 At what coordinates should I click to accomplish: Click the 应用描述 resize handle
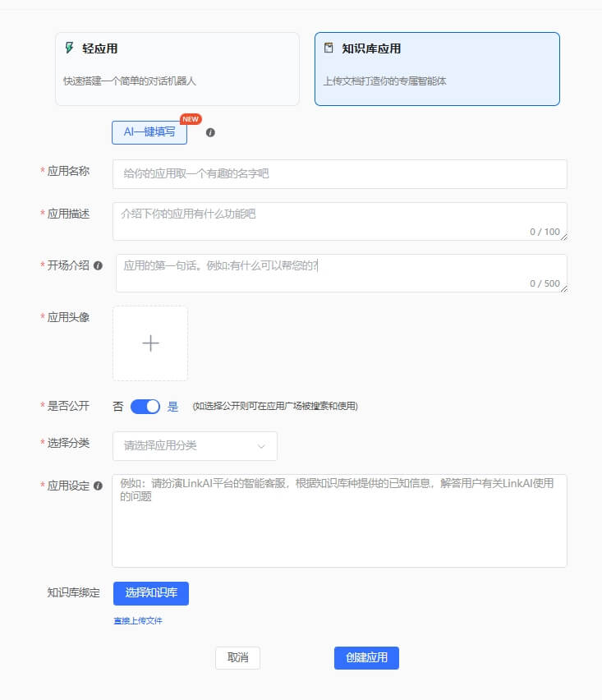[x=564, y=237]
